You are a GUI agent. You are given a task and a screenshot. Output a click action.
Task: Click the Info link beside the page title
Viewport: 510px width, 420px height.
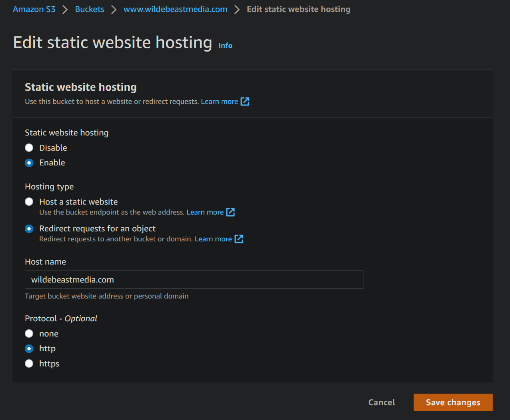[225, 45]
